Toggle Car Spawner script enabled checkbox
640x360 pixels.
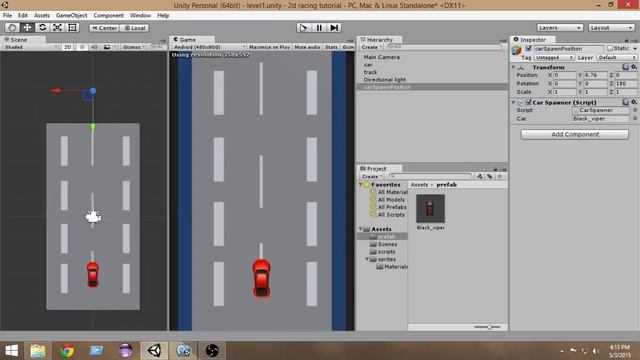(529, 102)
